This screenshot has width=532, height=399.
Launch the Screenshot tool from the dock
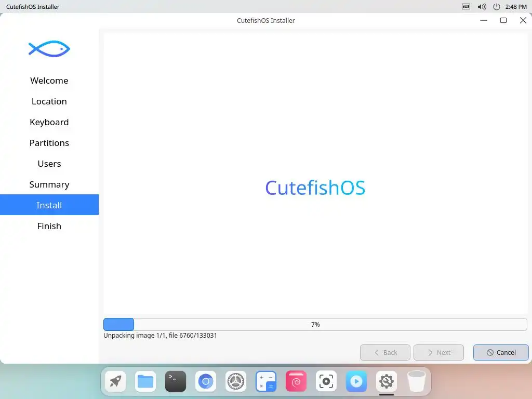click(326, 381)
